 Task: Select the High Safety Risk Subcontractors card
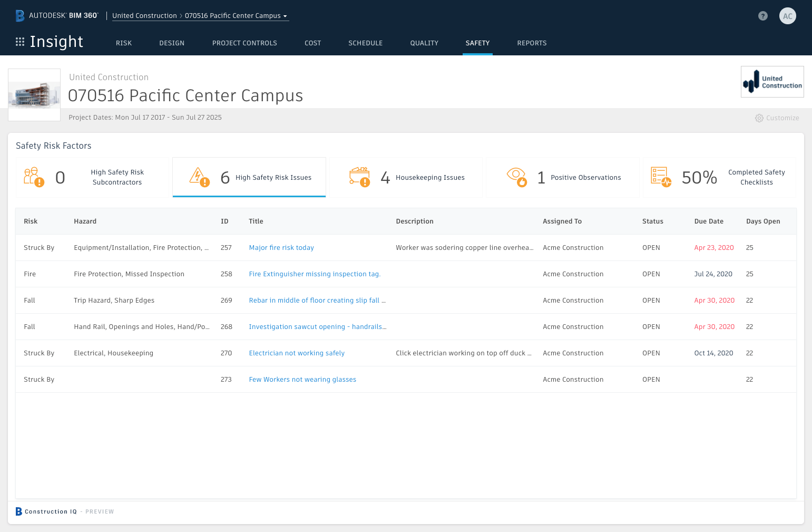tap(92, 177)
